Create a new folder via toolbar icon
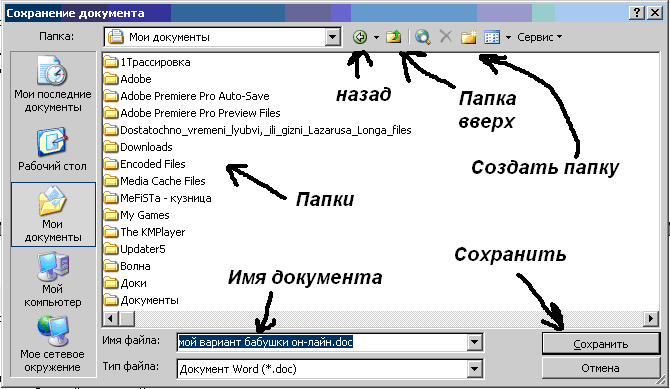The width and height of the screenshot is (670, 389). pyautogui.click(x=469, y=37)
